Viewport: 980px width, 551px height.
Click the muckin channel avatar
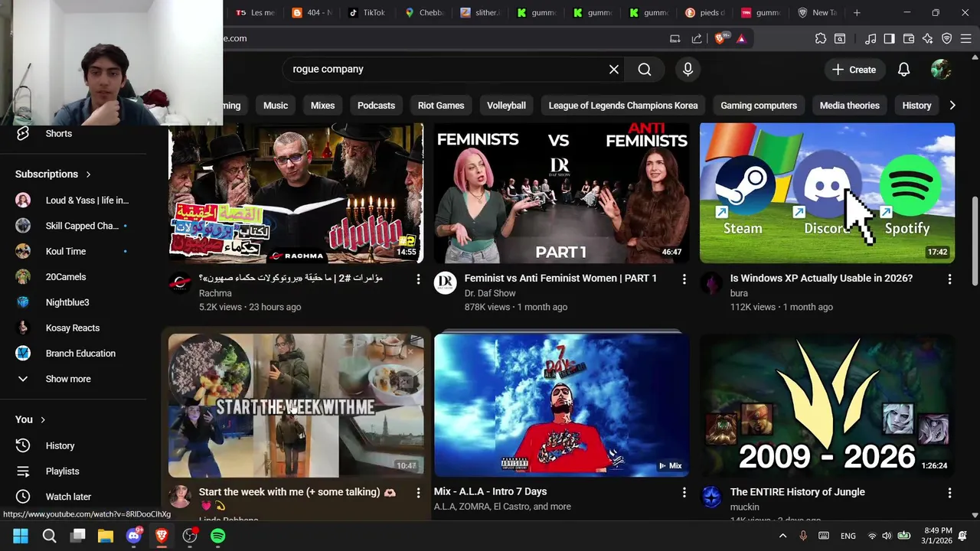pos(711,497)
